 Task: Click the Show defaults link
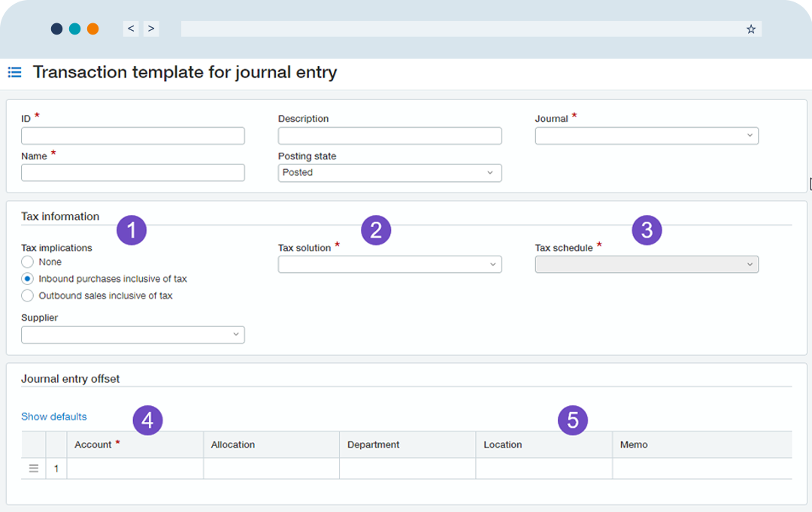click(x=53, y=417)
